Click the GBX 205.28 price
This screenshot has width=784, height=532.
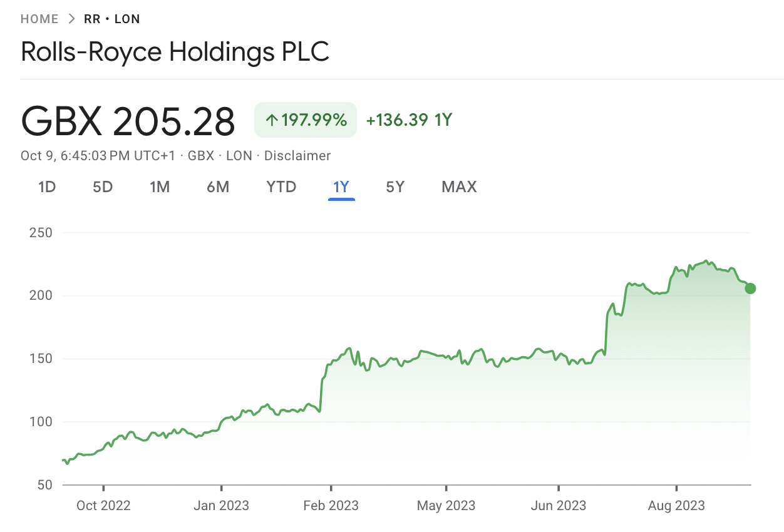tap(128, 121)
